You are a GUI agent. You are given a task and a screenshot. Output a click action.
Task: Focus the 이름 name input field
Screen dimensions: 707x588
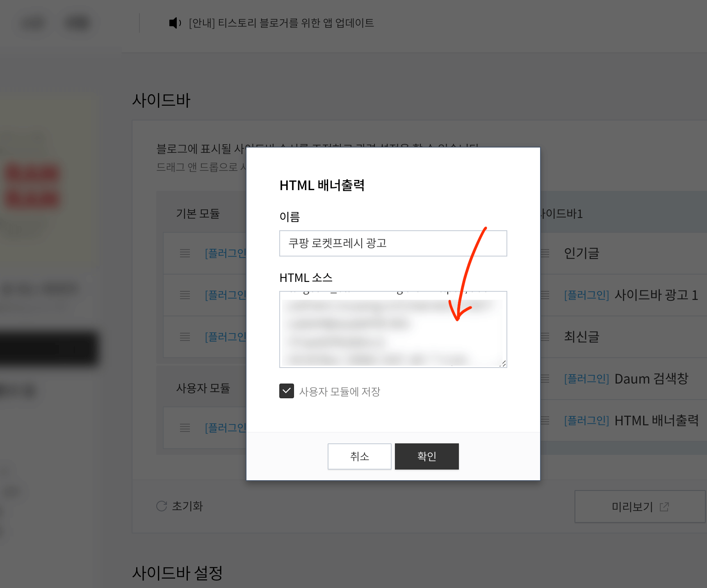click(393, 243)
